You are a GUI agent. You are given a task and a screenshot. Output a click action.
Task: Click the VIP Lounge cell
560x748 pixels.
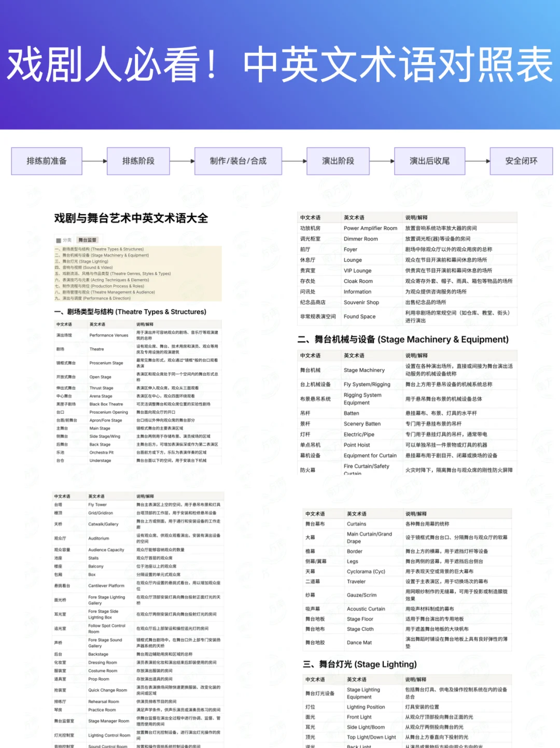point(357,271)
